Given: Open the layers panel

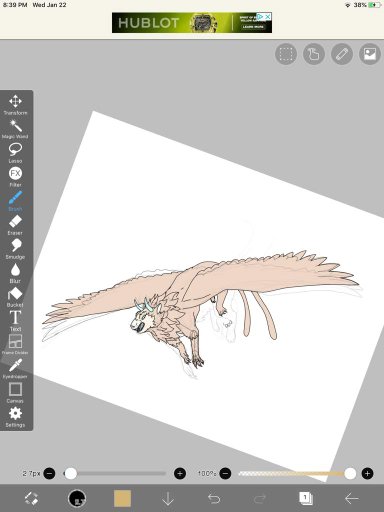Looking at the screenshot, I should coord(306,498).
